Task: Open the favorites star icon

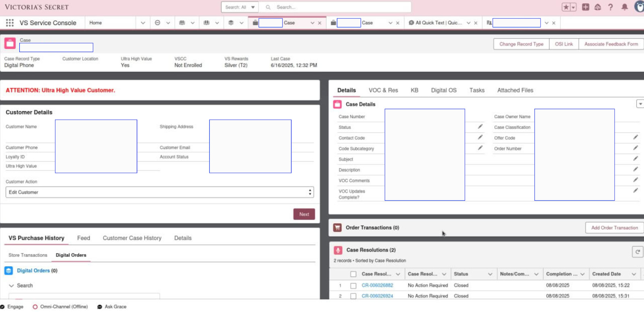Action: [566, 7]
